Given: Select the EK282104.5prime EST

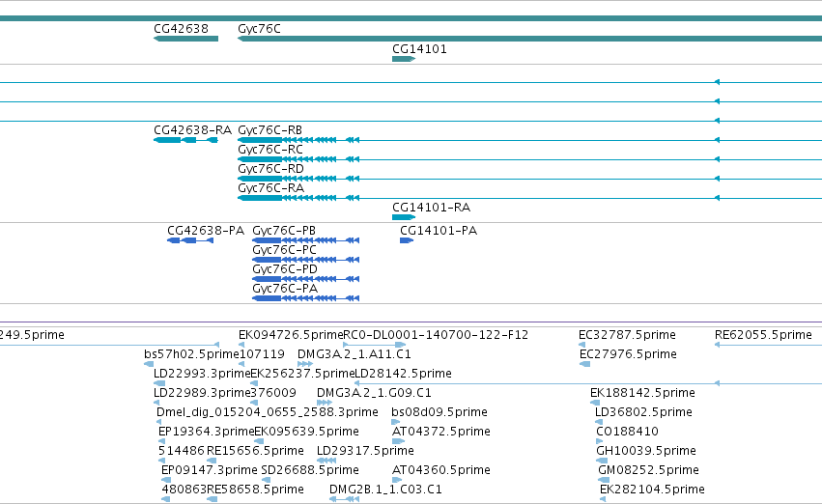Looking at the screenshot, I should click(603, 500).
